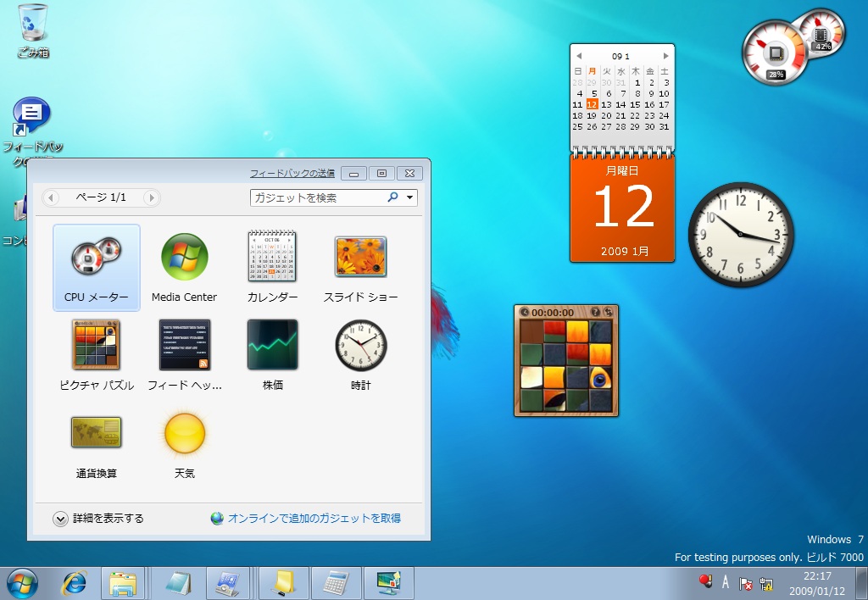
Task: Close the gadget gallery window
Action: pyautogui.click(x=409, y=173)
